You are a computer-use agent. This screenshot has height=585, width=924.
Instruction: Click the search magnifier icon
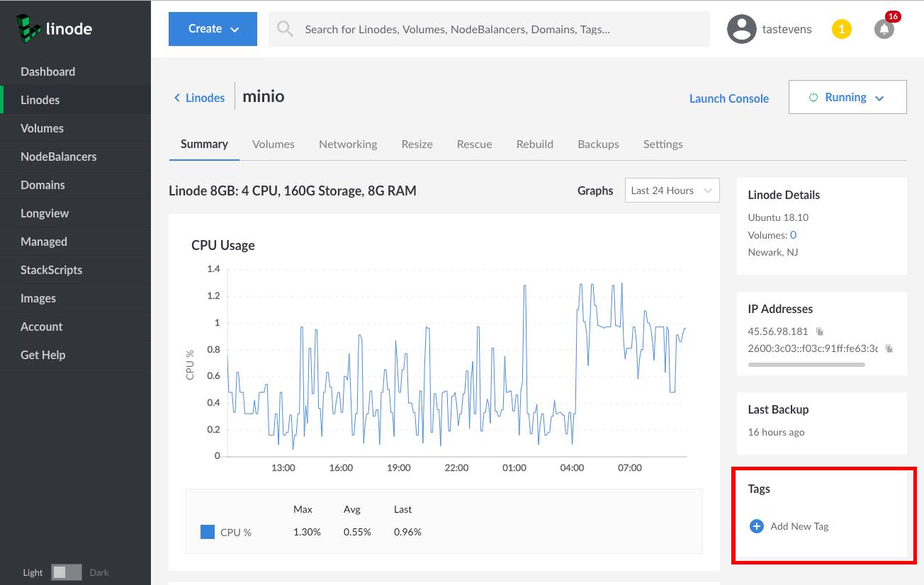point(284,28)
